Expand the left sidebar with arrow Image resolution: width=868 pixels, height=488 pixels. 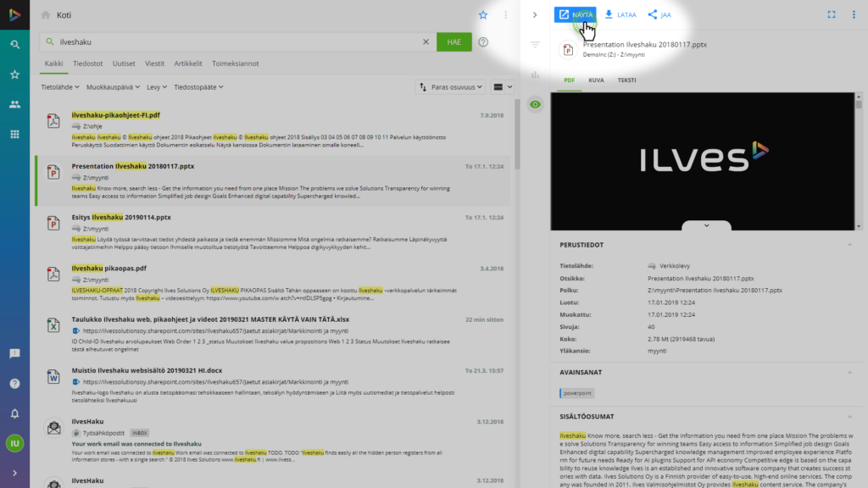click(x=15, y=473)
